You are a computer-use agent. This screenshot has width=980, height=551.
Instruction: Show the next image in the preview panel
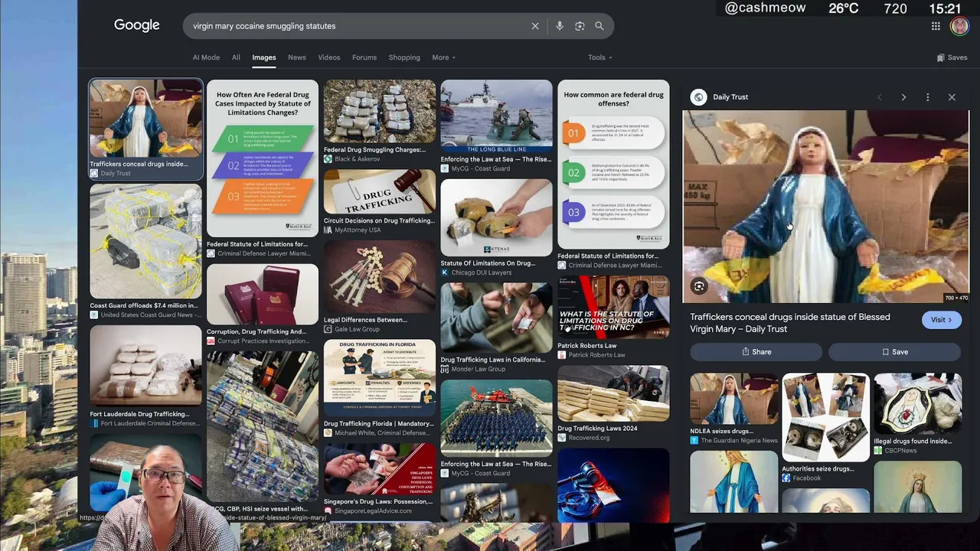click(903, 97)
